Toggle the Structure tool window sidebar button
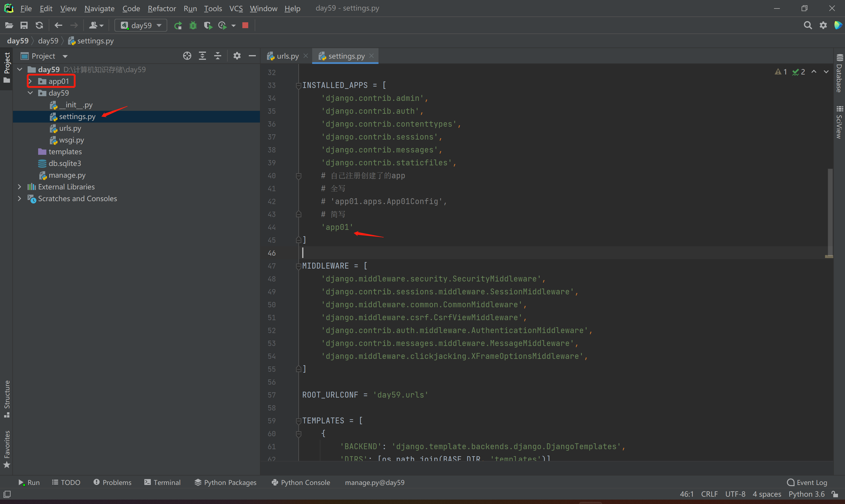845x504 pixels. [x=6, y=399]
